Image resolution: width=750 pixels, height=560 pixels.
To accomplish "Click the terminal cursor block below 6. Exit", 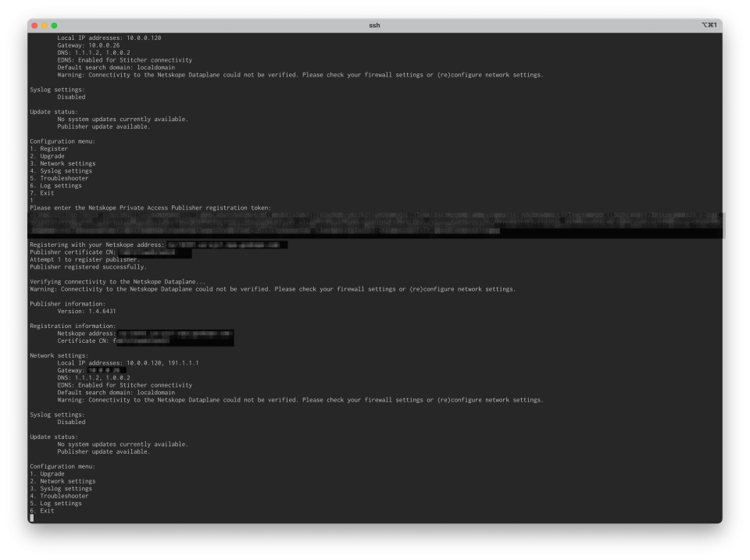I will [x=32, y=518].
